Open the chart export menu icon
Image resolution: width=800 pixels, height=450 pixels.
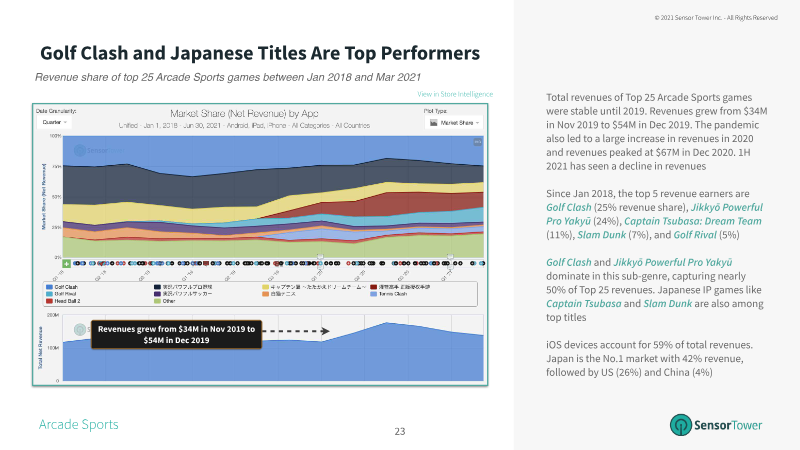(478, 142)
